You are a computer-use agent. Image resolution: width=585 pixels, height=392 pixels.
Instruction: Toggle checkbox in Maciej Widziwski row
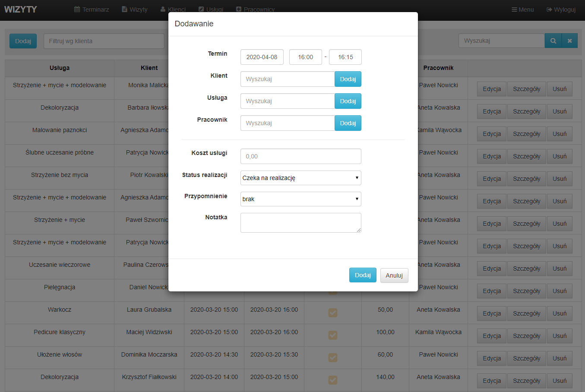(x=332, y=335)
